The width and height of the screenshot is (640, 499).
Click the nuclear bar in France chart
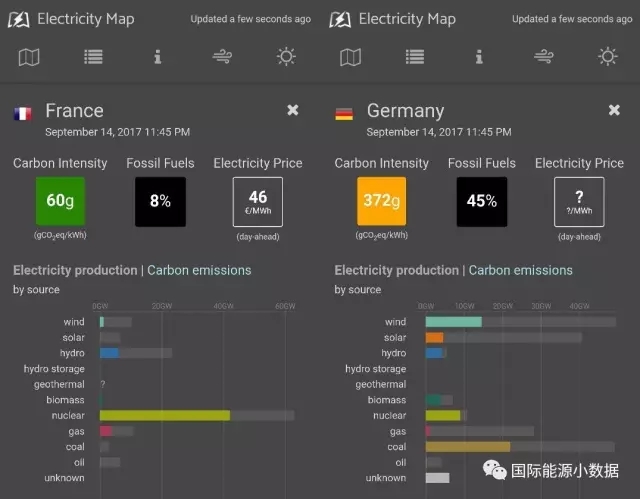point(165,415)
